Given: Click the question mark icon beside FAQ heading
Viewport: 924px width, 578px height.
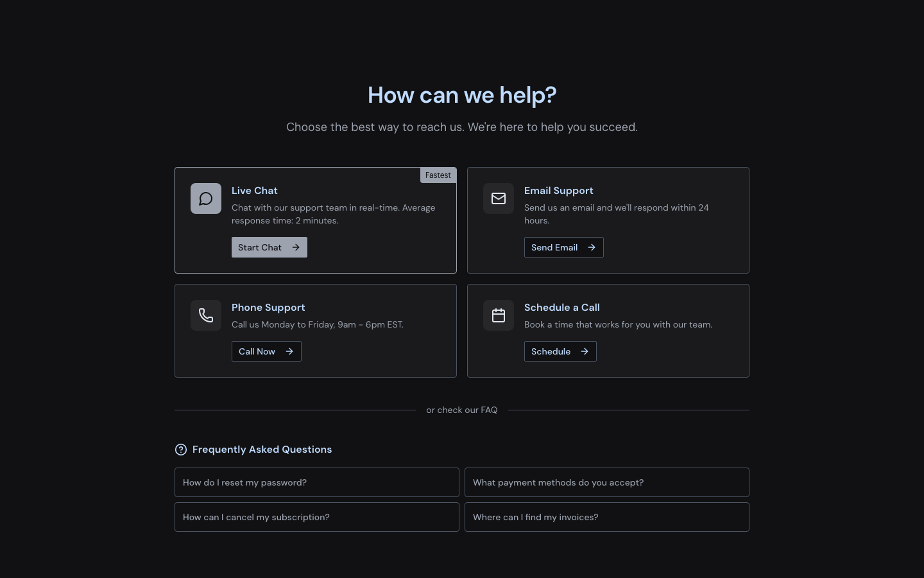Looking at the screenshot, I should click(x=181, y=450).
